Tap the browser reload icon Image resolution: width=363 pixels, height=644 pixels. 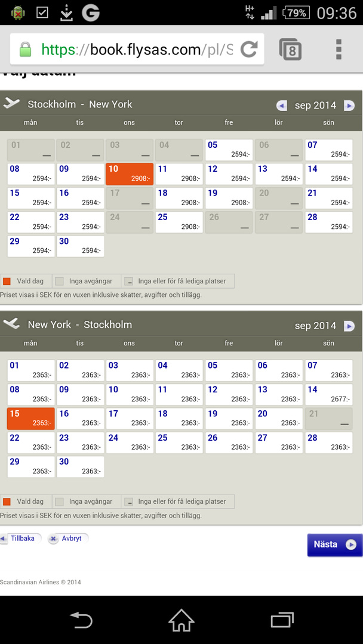pos(249,49)
